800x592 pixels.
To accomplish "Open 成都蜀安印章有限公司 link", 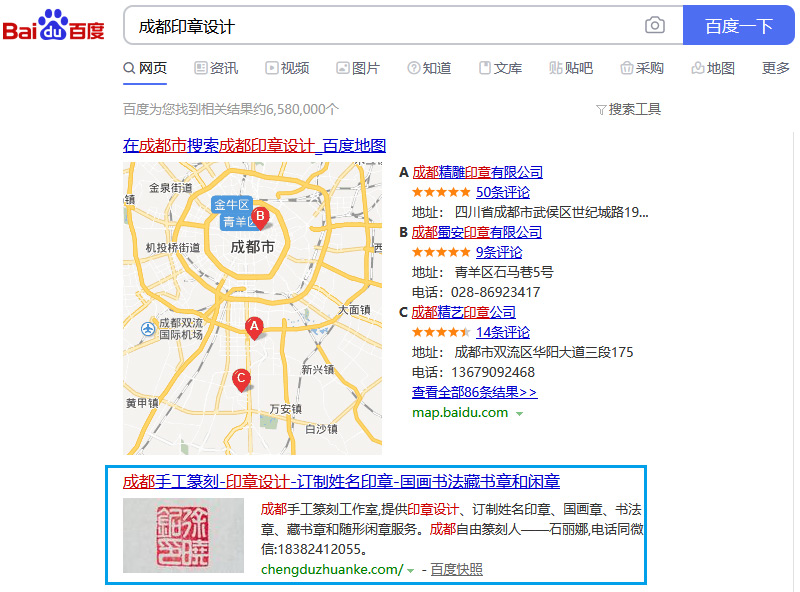I will point(477,232).
